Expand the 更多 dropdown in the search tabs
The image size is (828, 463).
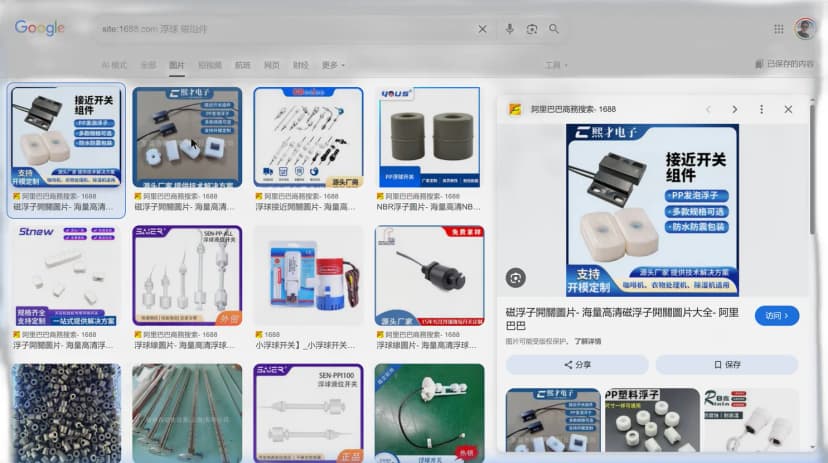point(333,65)
